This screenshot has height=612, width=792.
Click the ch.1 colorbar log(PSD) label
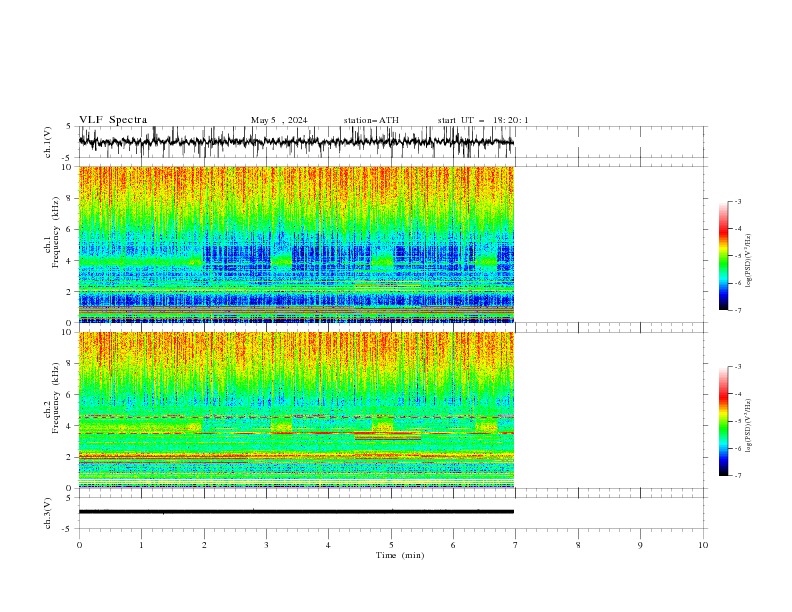tap(748, 261)
